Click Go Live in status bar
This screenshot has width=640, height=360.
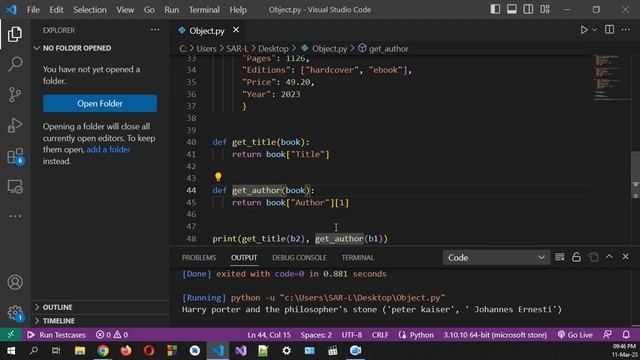pos(575,335)
